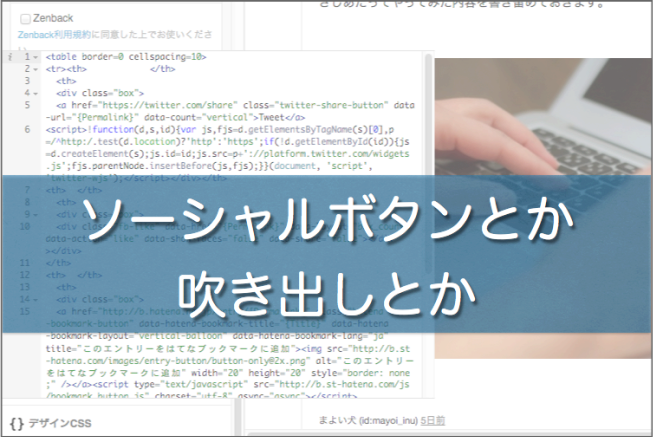
Task: Click the table border=0 code line
Action: point(126,57)
